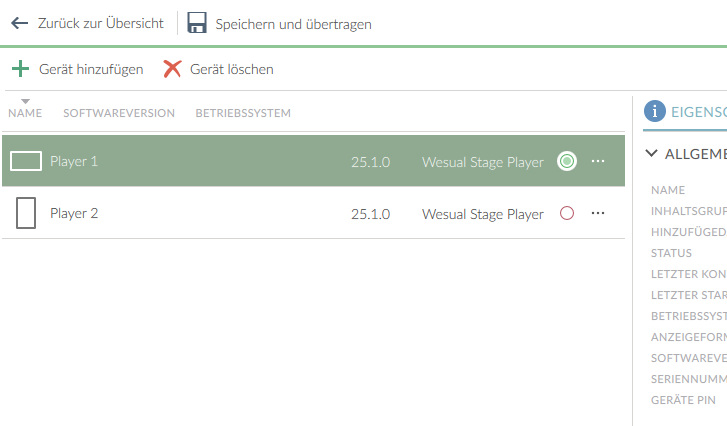Screen dimensions: 727x426
Task: Click the red X delete device icon
Action: (172, 69)
